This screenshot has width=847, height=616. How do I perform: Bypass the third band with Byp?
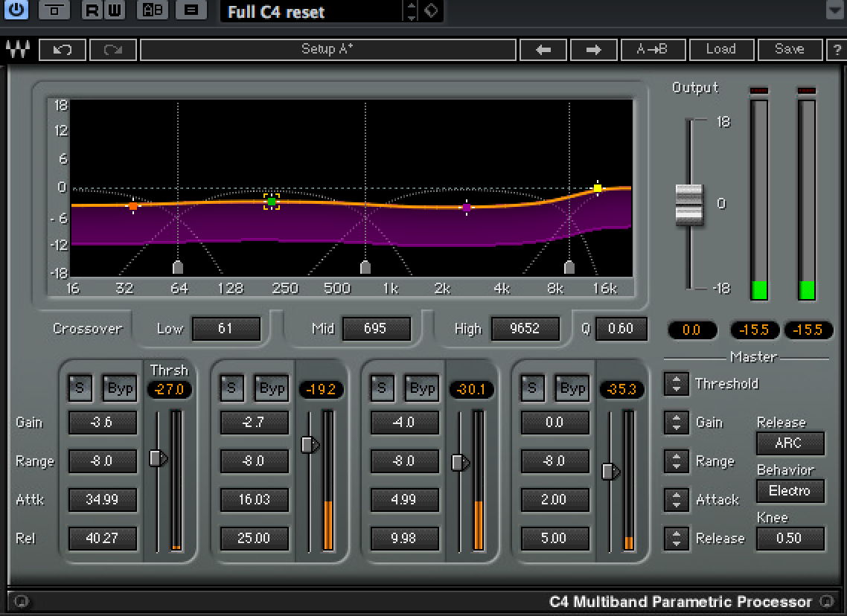pyautogui.click(x=422, y=388)
